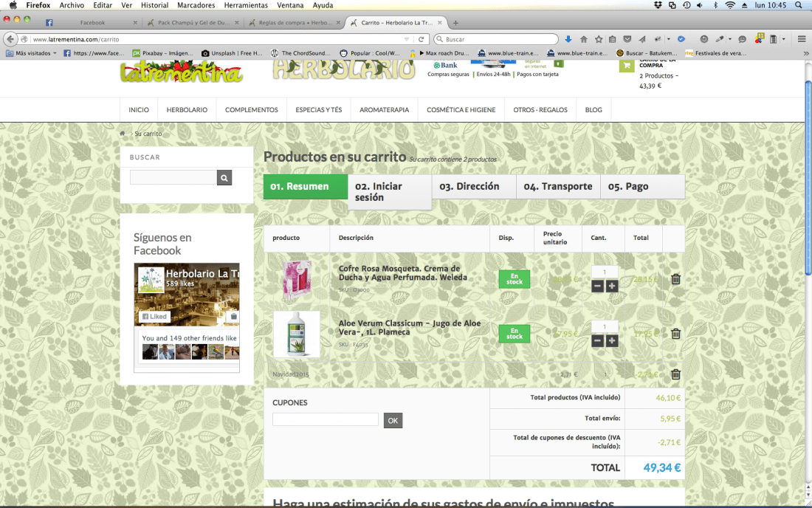This screenshot has width=812, height=508.
Task: Delete Cofre Rosa Mosqueta with trash icon
Action: 675,279
